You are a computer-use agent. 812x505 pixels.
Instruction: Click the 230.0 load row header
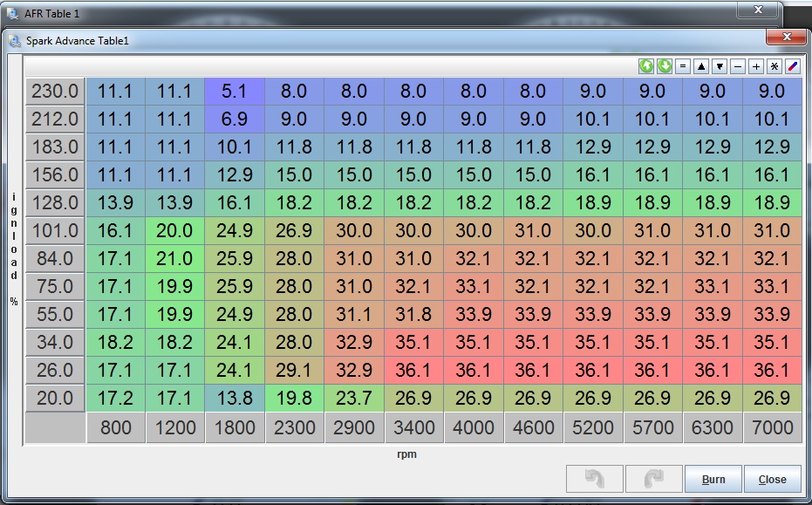coord(55,91)
